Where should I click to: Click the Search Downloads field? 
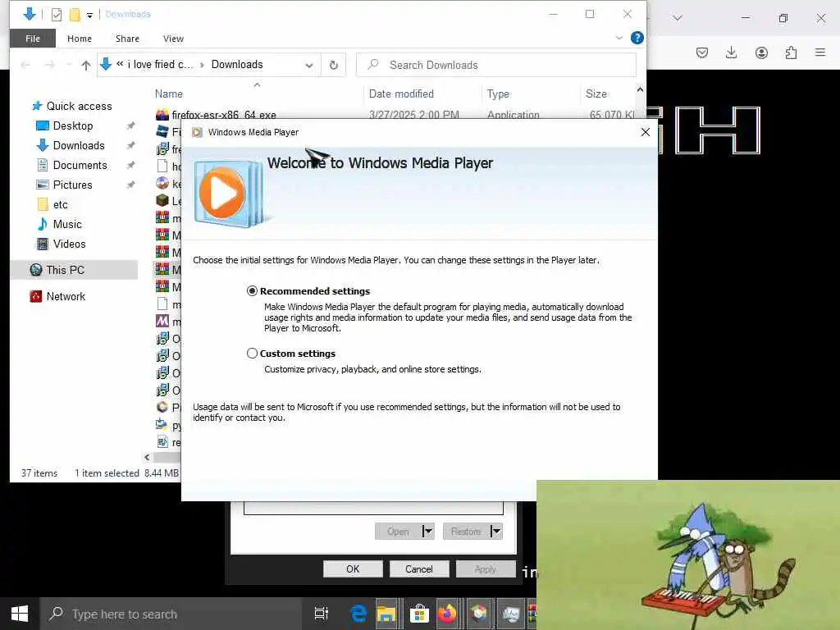click(496, 65)
